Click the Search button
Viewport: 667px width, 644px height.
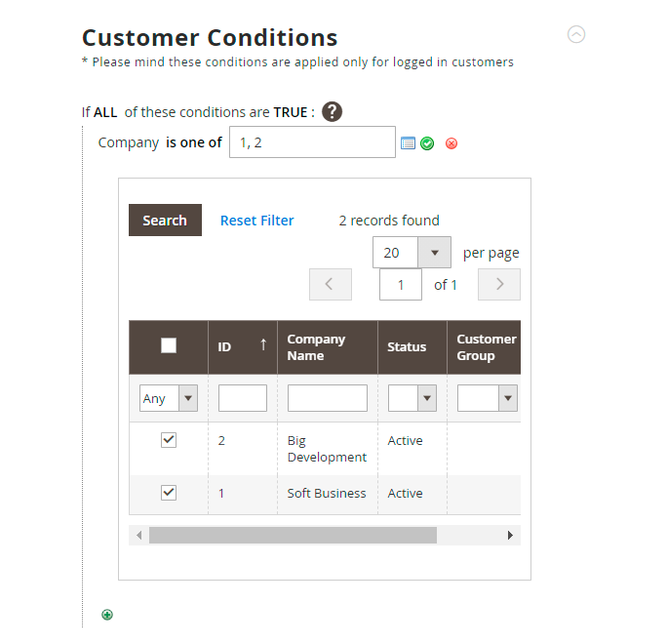coord(165,221)
